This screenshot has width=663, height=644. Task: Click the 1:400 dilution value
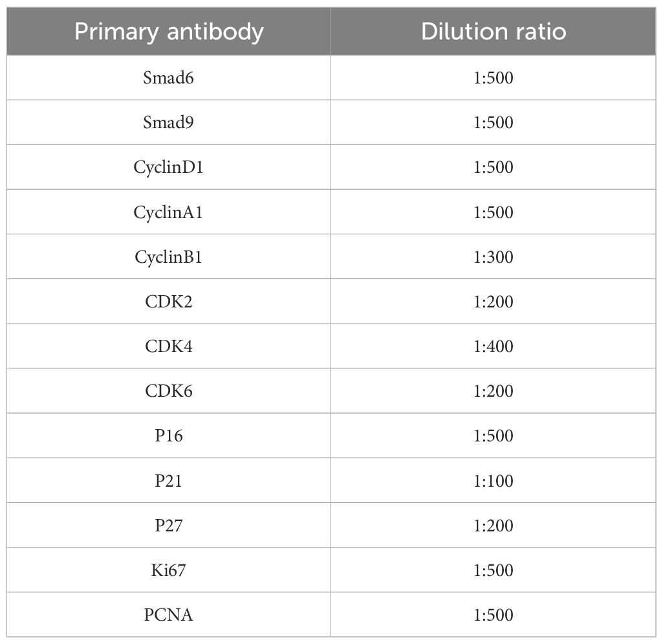click(x=493, y=346)
